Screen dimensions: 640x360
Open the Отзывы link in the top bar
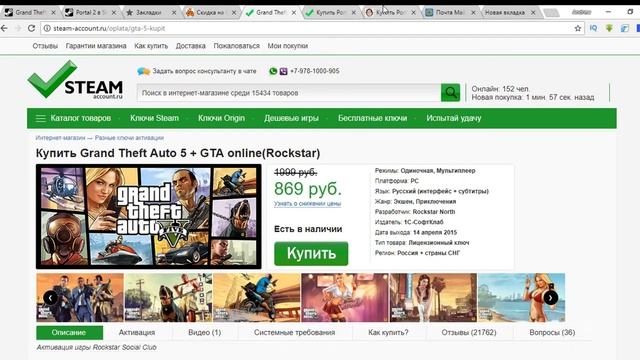click(45, 46)
